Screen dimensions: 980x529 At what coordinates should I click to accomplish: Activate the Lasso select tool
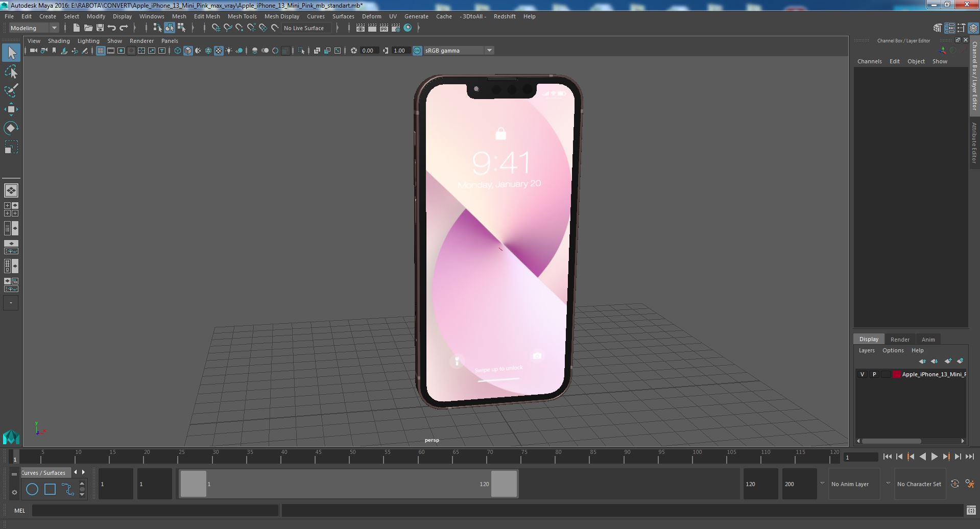pos(11,72)
